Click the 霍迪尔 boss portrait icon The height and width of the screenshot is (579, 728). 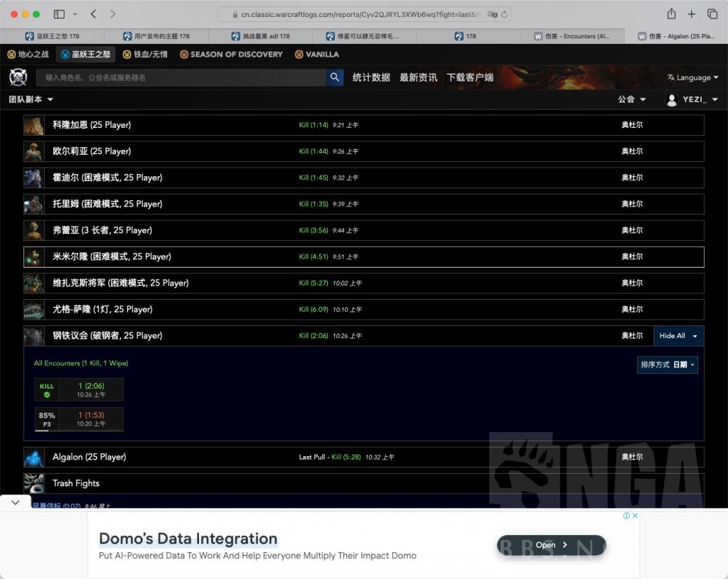point(34,178)
